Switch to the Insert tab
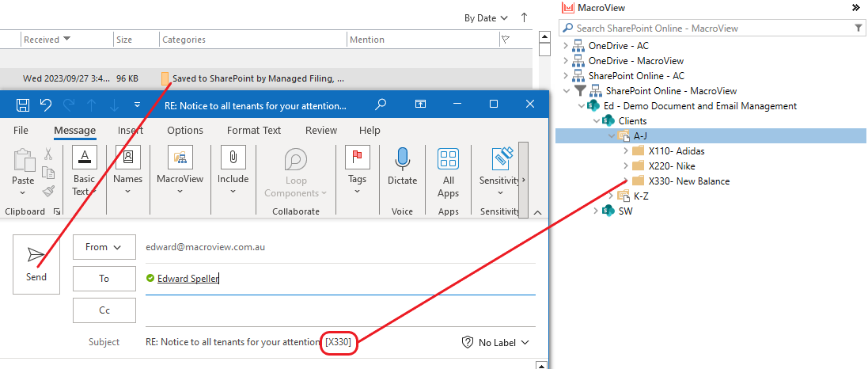 point(130,130)
